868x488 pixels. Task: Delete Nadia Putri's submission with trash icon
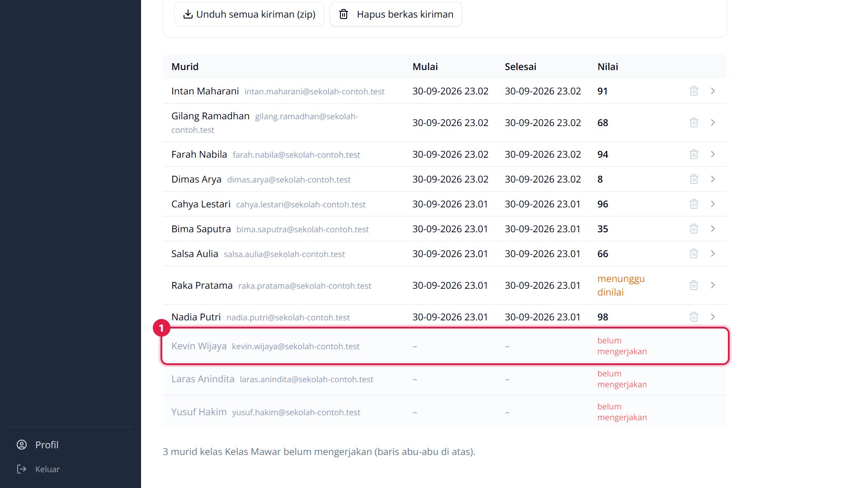click(694, 317)
